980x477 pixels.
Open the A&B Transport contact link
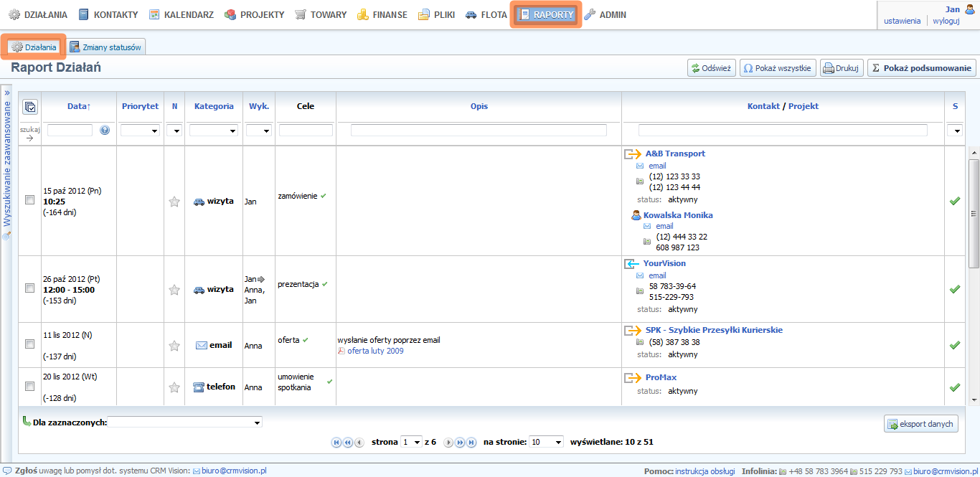click(675, 154)
